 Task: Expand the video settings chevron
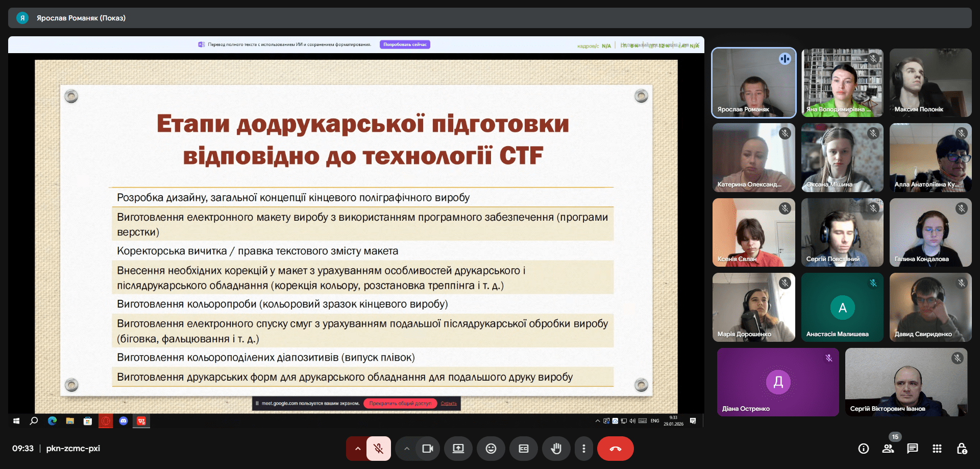coord(407,449)
